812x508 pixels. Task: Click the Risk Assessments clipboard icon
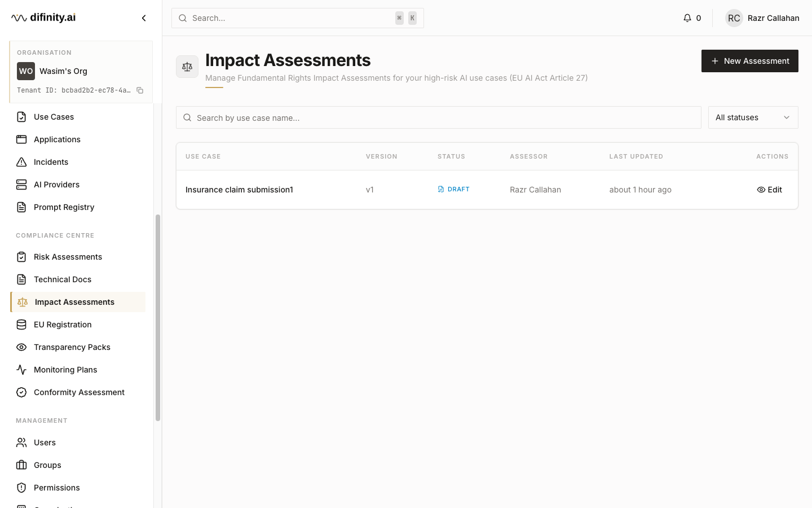click(x=21, y=257)
